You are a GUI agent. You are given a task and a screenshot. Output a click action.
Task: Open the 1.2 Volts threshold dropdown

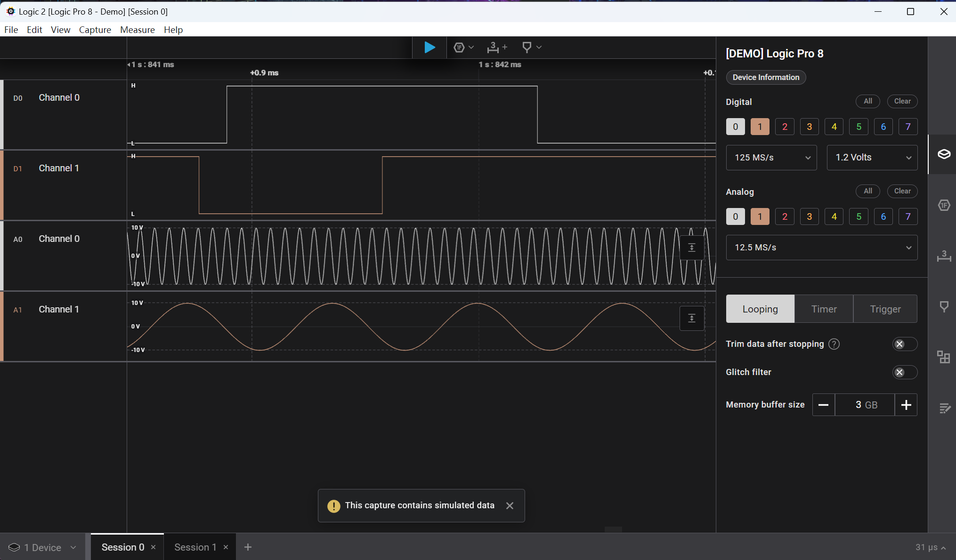872,158
